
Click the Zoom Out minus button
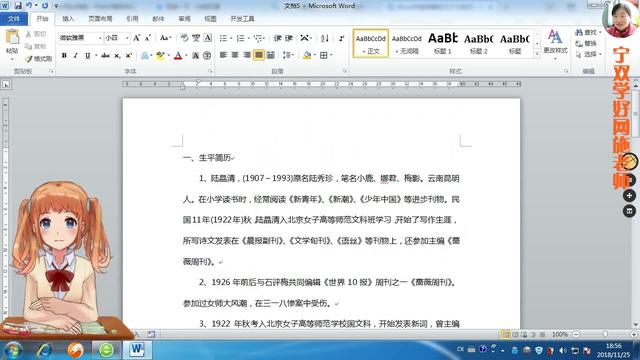[x=576, y=334]
